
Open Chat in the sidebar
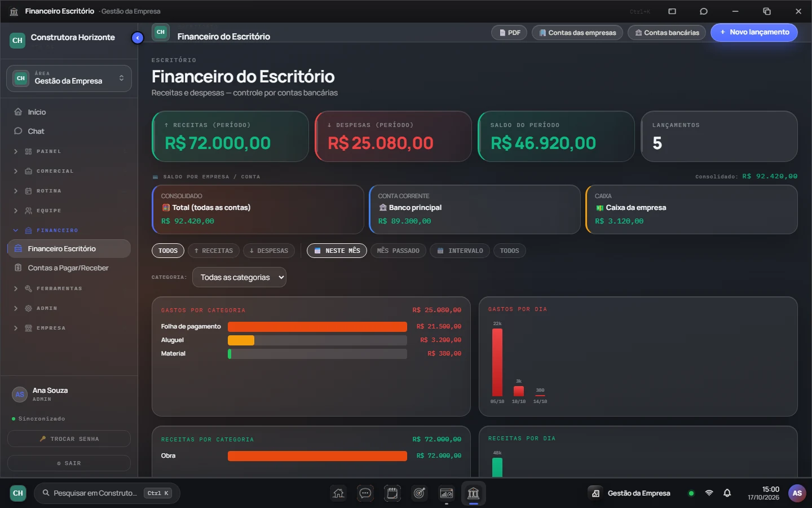(x=69, y=131)
